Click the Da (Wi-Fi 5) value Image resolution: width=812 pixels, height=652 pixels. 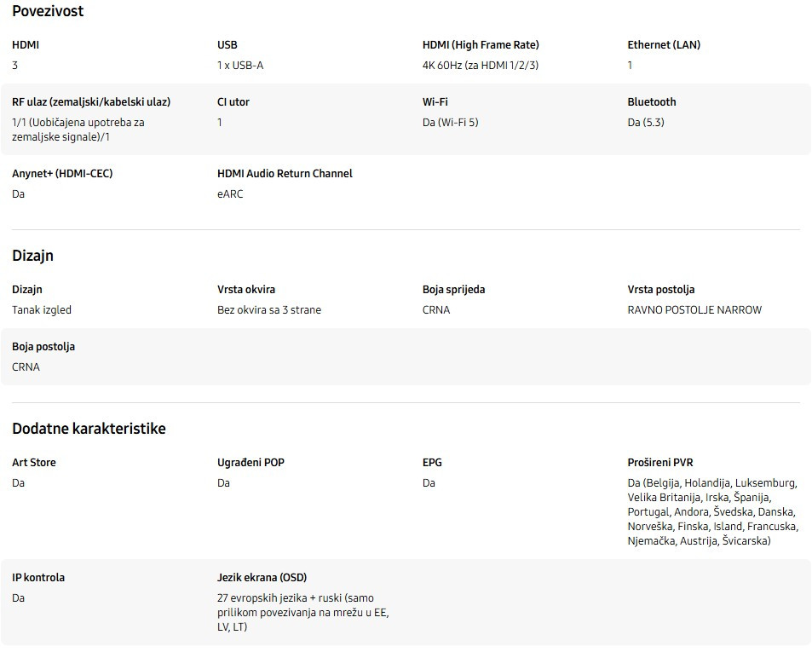tap(450, 123)
